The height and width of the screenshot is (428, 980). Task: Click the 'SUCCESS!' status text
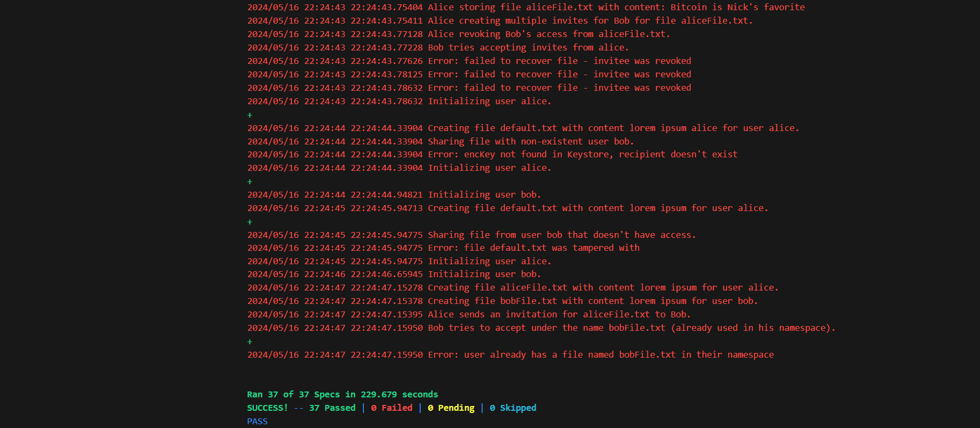tap(267, 408)
